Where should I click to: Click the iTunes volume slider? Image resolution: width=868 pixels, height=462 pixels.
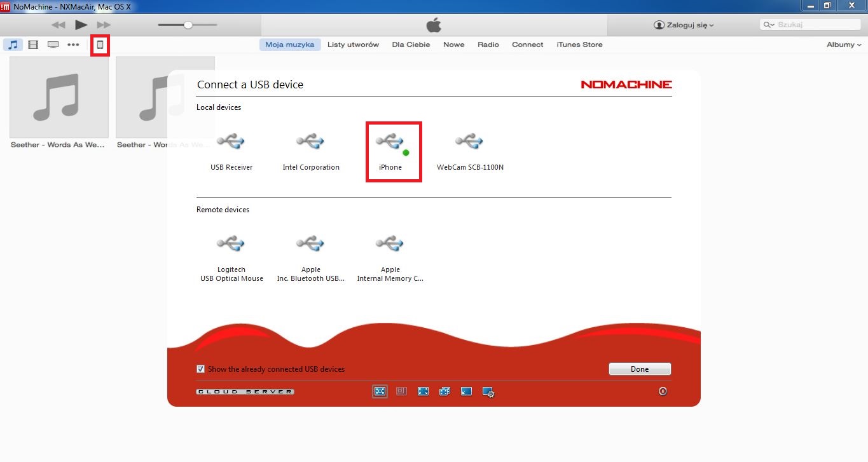point(188,25)
